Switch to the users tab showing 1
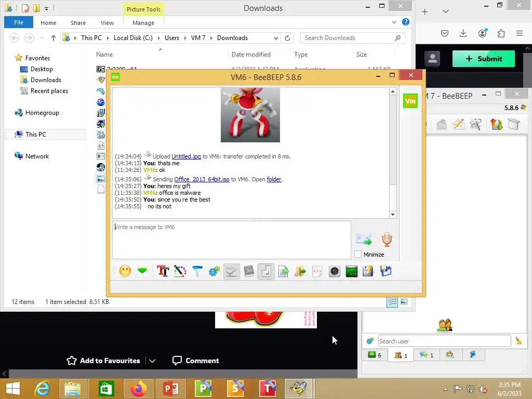 401,355
